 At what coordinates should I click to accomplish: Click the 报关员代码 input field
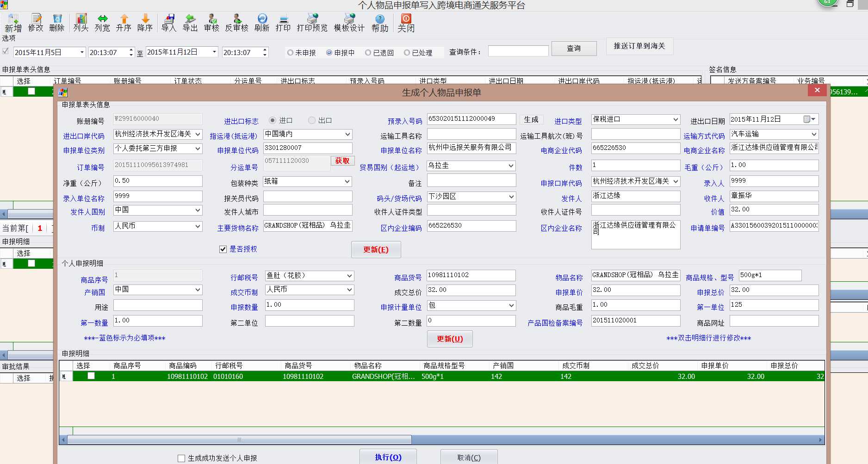click(x=308, y=197)
